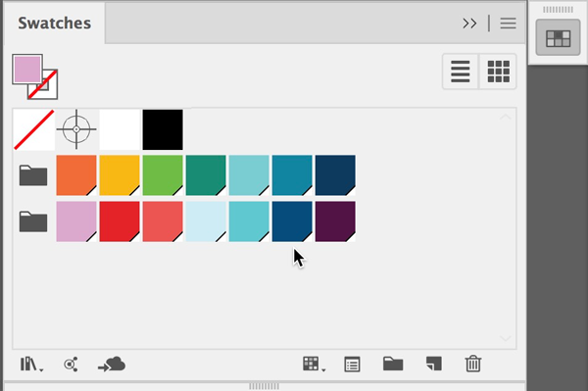Select the second color group folder
The height and width of the screenshot is (391, 588).
(33, 221)
